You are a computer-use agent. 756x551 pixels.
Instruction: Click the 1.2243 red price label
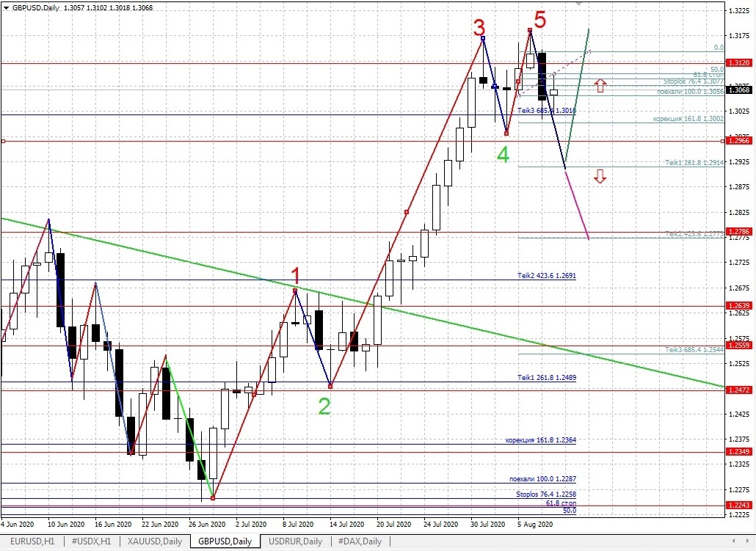click(x=739, y=505)
